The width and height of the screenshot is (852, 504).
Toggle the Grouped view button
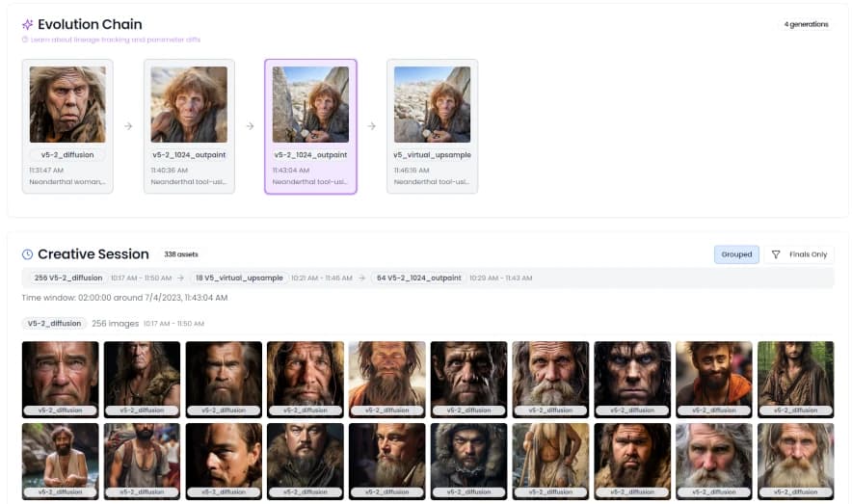736,254
